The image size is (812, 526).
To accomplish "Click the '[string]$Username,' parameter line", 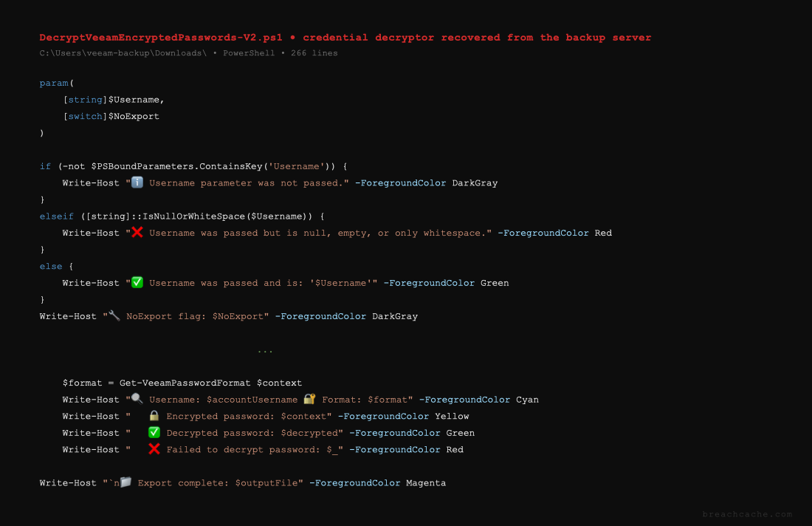I will click(x=114, y=100).
